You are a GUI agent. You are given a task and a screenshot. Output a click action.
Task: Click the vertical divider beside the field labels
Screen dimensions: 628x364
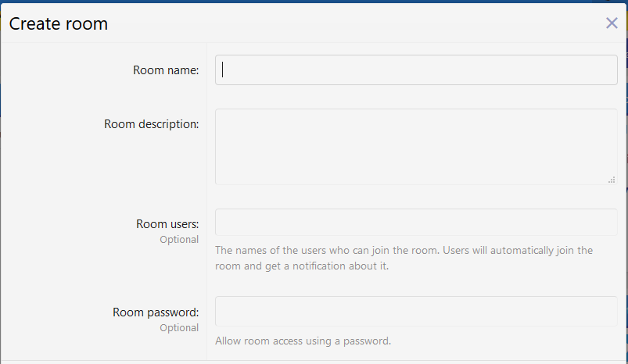pyautogui.click(x=206, y=195)
